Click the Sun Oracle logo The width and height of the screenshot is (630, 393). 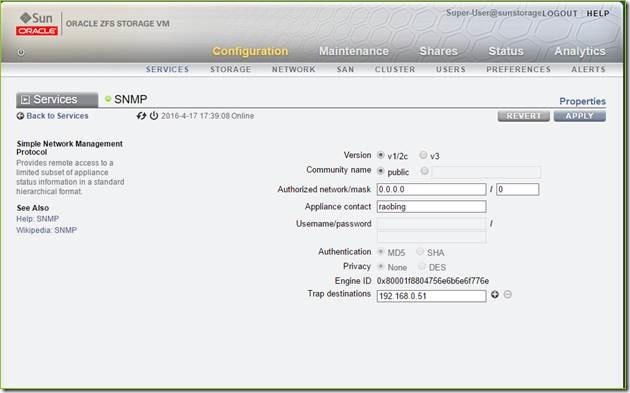click(x=37, y=24)
